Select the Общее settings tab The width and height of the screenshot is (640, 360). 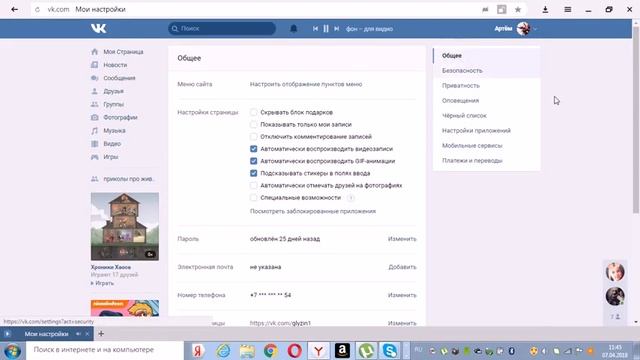pyautogui.click(x=487, y=56)
